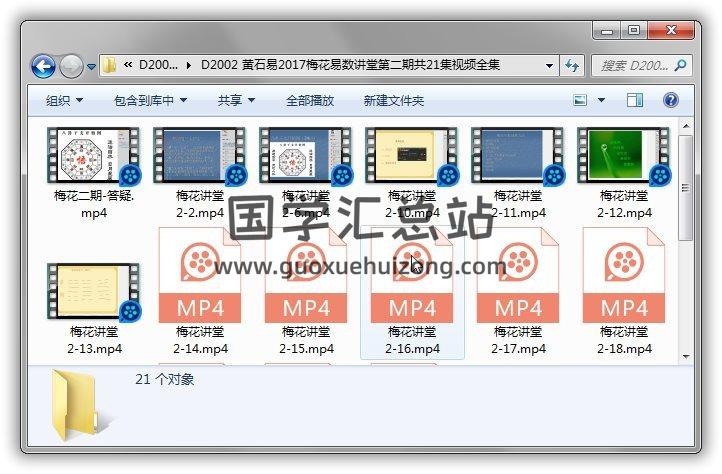
Task: Open the recent locations dropdown arrow
Action: (91, 67)
